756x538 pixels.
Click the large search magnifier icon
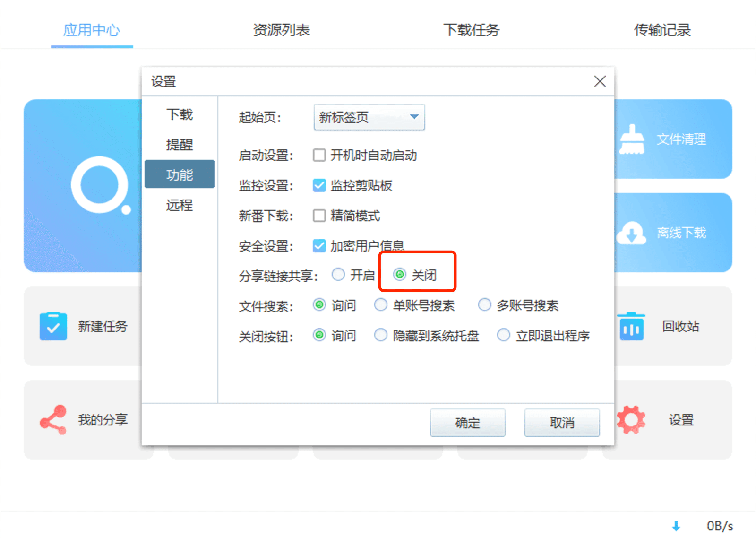pyautogui.click(x=100, y=185)
